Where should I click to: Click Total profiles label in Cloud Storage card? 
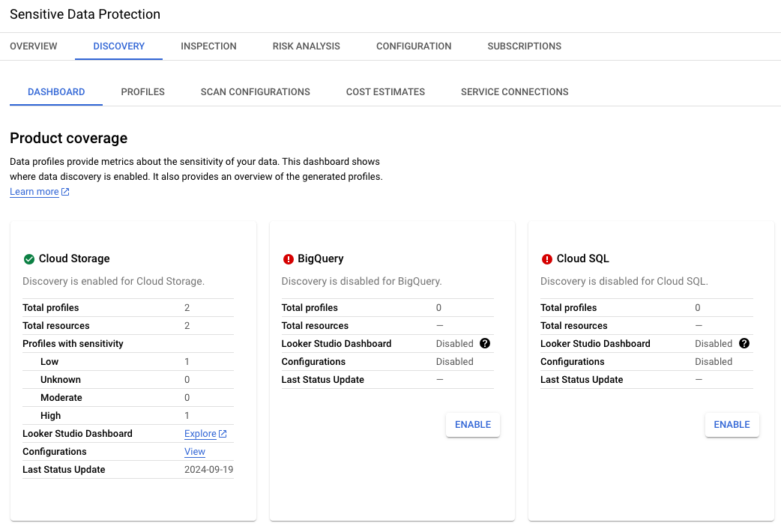point(51,308)
